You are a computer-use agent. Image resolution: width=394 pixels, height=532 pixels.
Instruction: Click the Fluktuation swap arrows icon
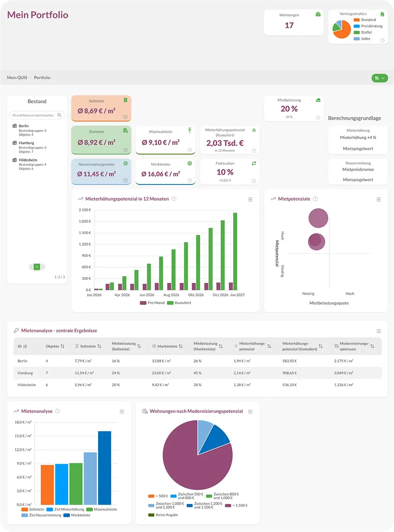[x=254, y=163]
